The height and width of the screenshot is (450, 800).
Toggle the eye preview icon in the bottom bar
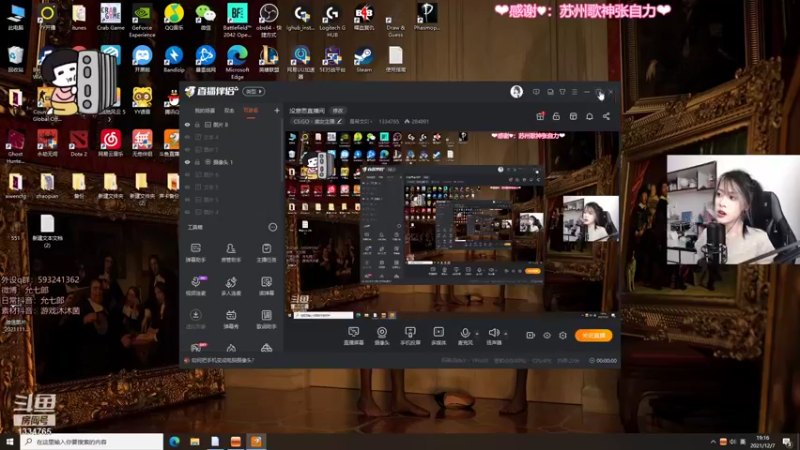click(x=547, y=335)
